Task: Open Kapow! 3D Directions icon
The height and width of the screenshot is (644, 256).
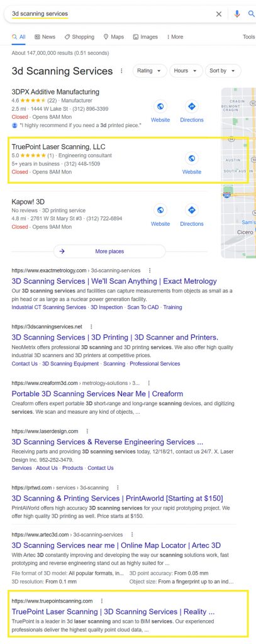Action: pos(191,211)
